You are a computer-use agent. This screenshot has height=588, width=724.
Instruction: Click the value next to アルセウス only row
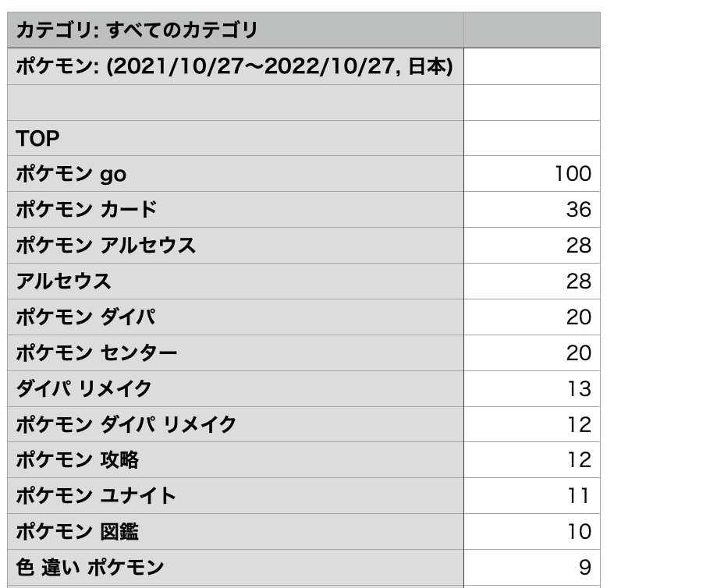[x=532, y=282]
